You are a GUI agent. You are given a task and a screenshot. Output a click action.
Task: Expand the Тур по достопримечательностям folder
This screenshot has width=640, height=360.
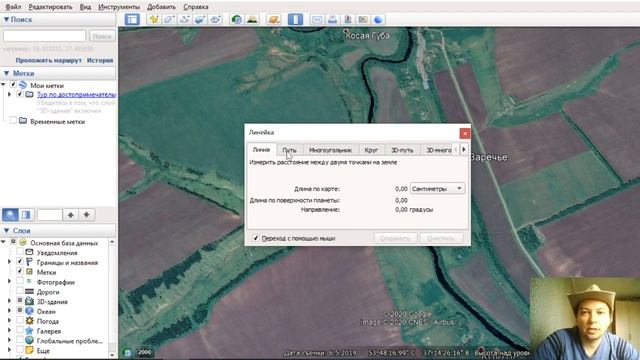[x=9, y=94]
